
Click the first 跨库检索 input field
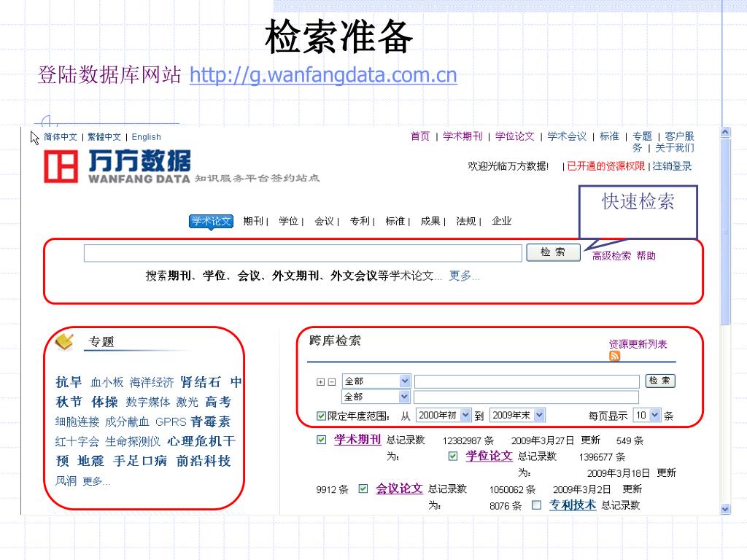[x=527, y=381]
